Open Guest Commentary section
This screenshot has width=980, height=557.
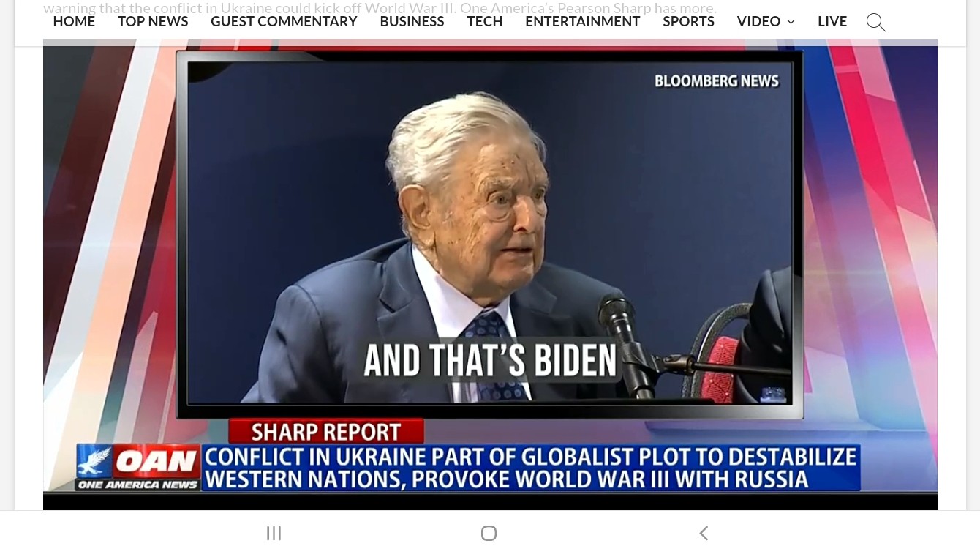point(284,21)
